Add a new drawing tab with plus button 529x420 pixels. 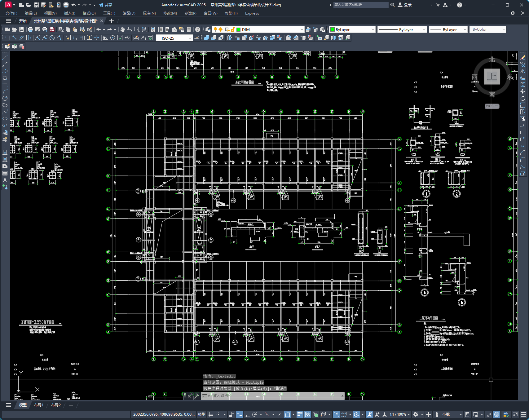[112, 21]
